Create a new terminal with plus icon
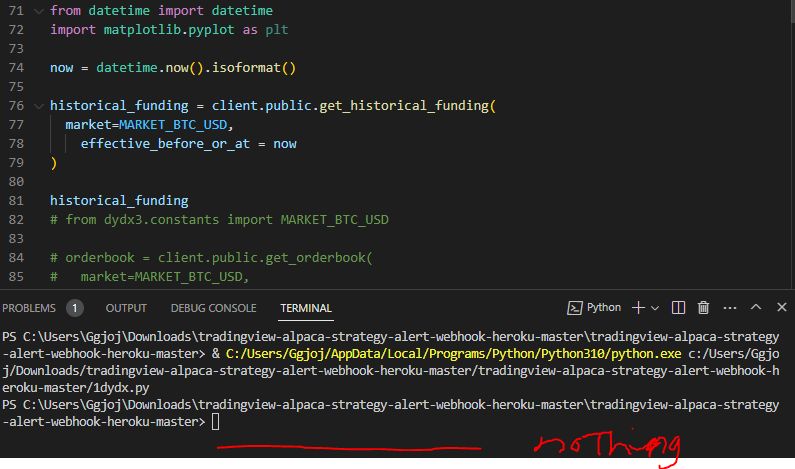This screenshot has height=469, width=795. 638,308
